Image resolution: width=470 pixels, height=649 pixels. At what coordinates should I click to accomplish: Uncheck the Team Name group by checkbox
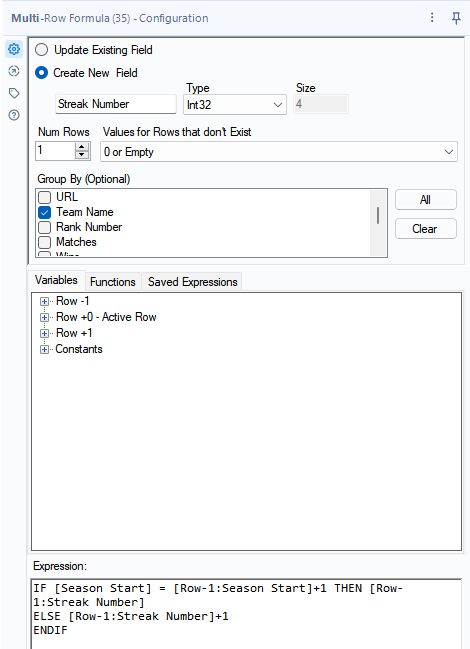click(x=44, y=212)
